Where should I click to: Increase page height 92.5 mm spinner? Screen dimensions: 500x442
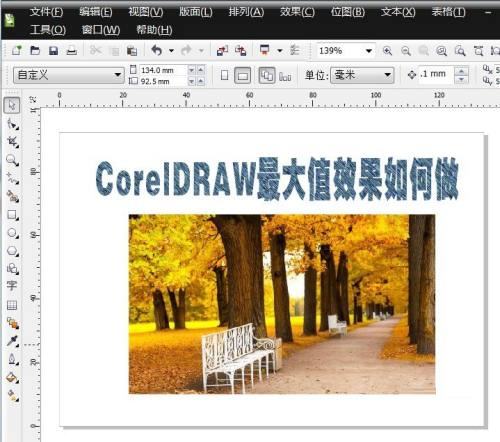pyautogui.click(x=201, y=81)
